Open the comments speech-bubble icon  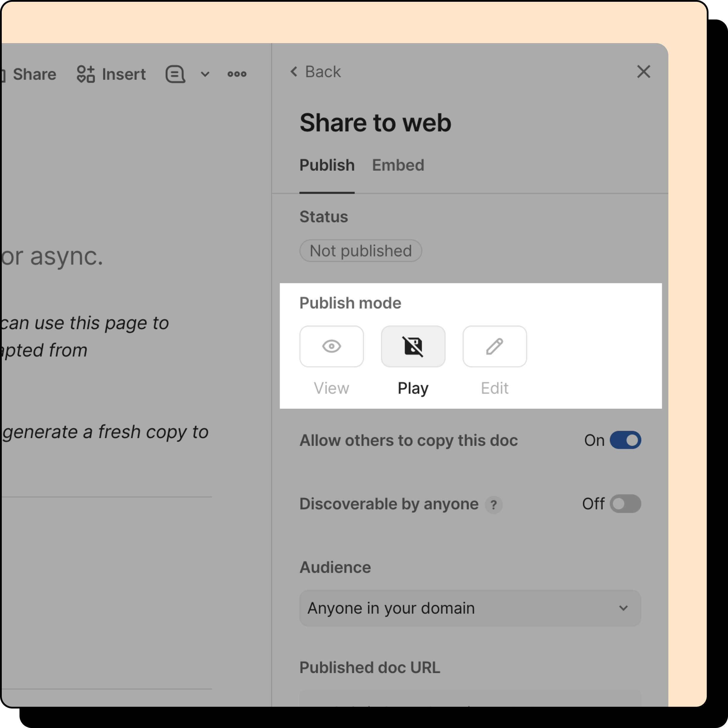coord(175,74)
